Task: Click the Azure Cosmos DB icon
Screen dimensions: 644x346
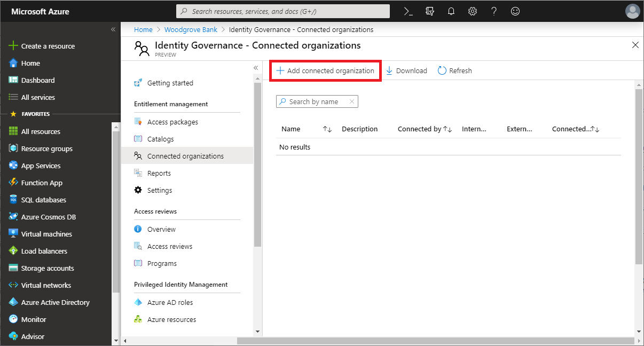Action: 13,217
